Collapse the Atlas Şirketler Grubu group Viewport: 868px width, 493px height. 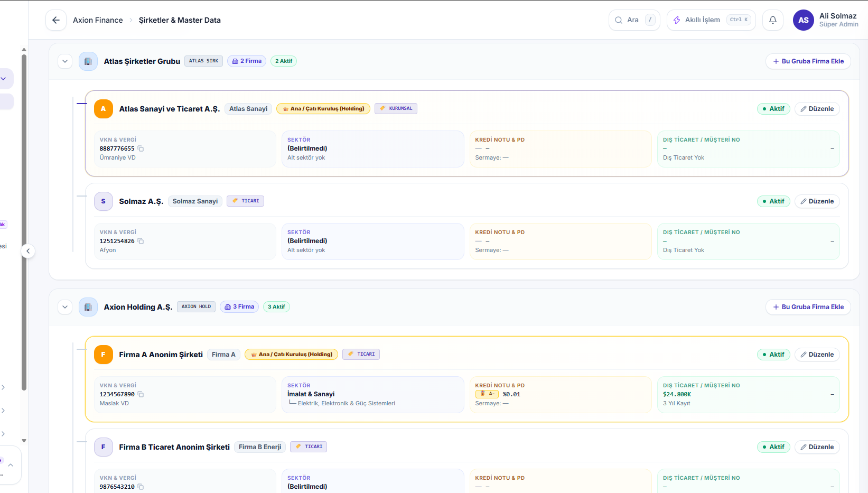pos(65,61)
